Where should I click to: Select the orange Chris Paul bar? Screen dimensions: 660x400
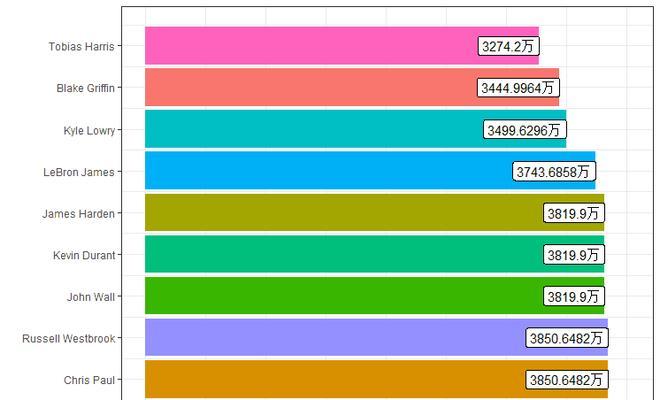[x=376, y=379]
